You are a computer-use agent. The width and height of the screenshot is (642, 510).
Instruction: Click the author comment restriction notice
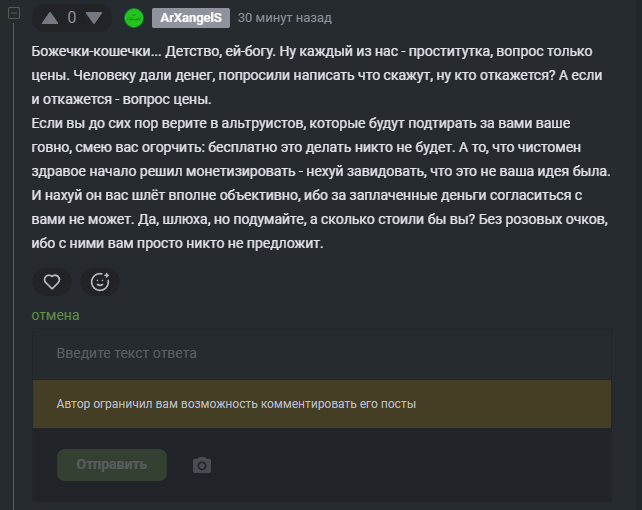237,405
